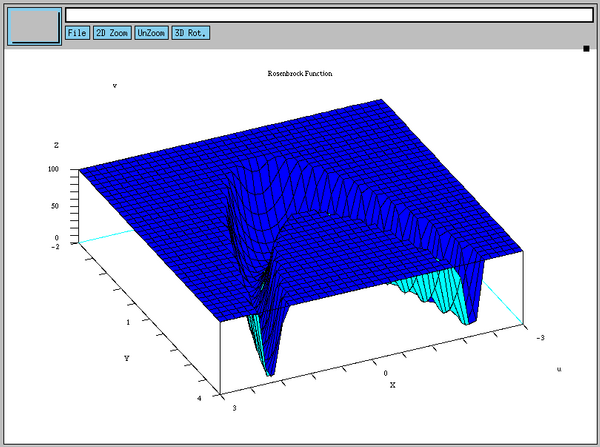The image size is (600, 447).
Task: Click the -2 tick label near Z axis
Action: pos(55,245)
